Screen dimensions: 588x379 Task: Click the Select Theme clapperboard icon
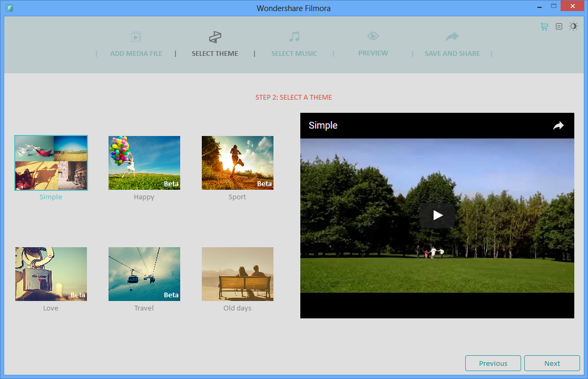pos(215,37)
